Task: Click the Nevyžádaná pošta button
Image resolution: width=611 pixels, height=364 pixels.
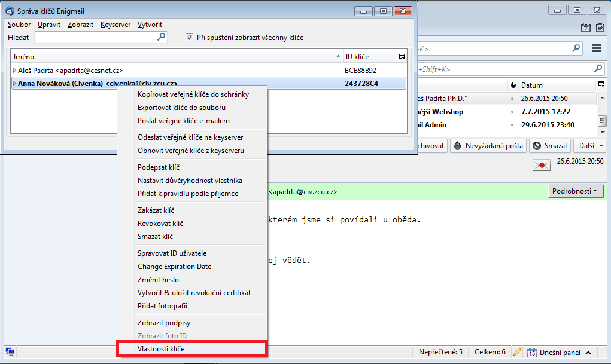Action: 488,146
